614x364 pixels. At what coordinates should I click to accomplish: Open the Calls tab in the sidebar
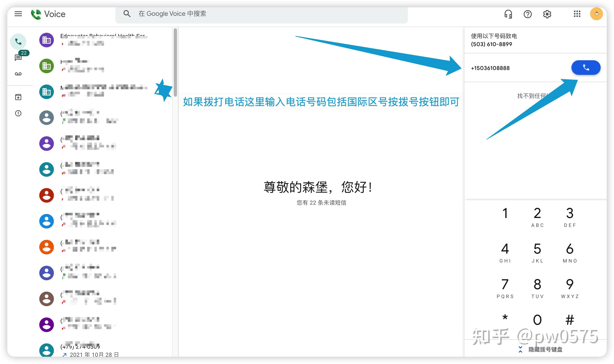[18, 41]
